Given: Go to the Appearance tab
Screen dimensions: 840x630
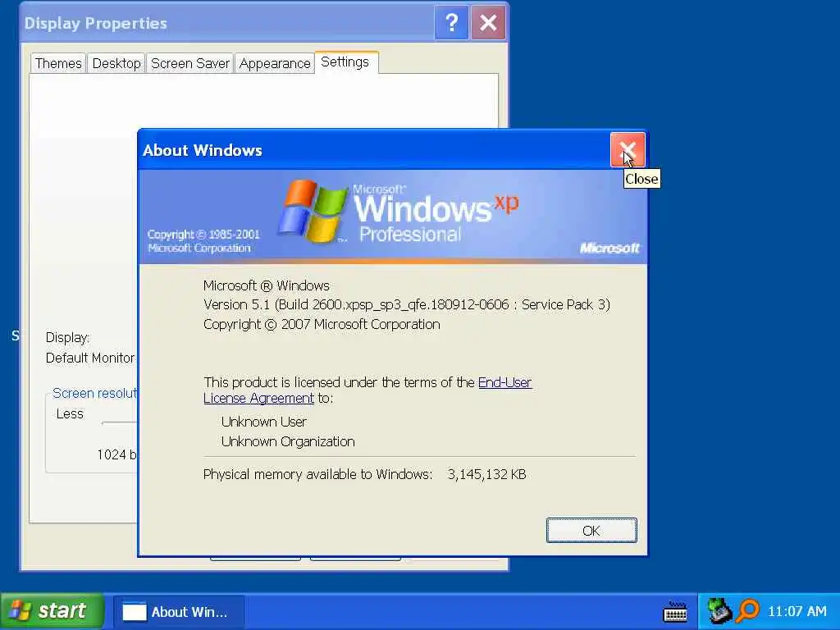Looking at the screenshot, I should (x=275, y=63).
